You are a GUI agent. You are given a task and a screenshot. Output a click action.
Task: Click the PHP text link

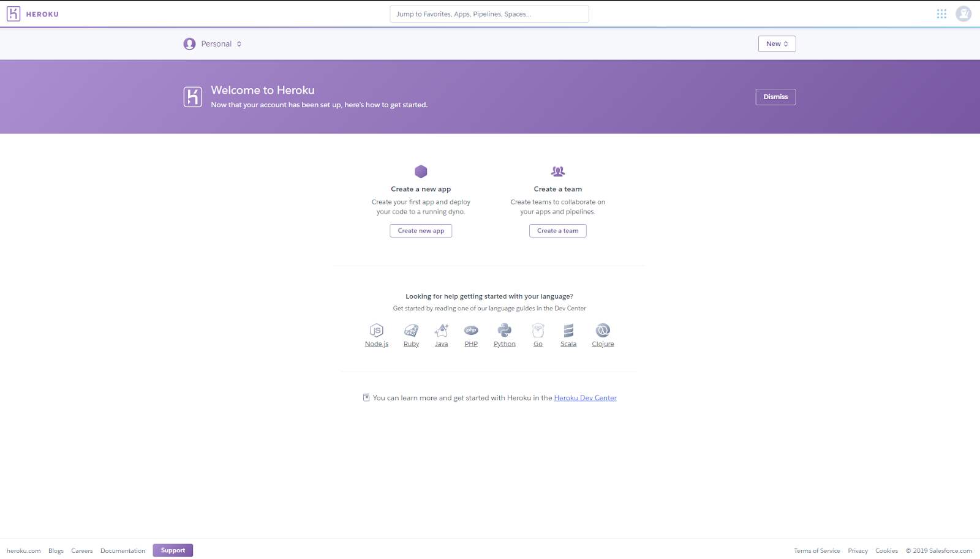coord(471,344)
